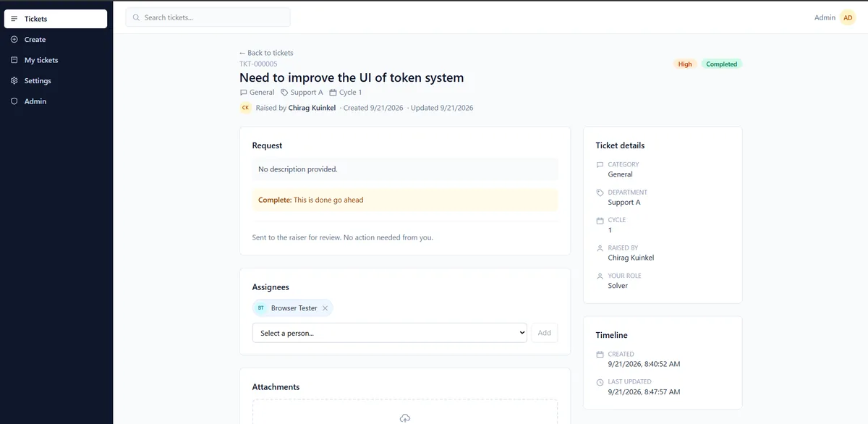The image size is (868, 424).
Task: Click the CK raiser avatar
Action: [245, 108]
